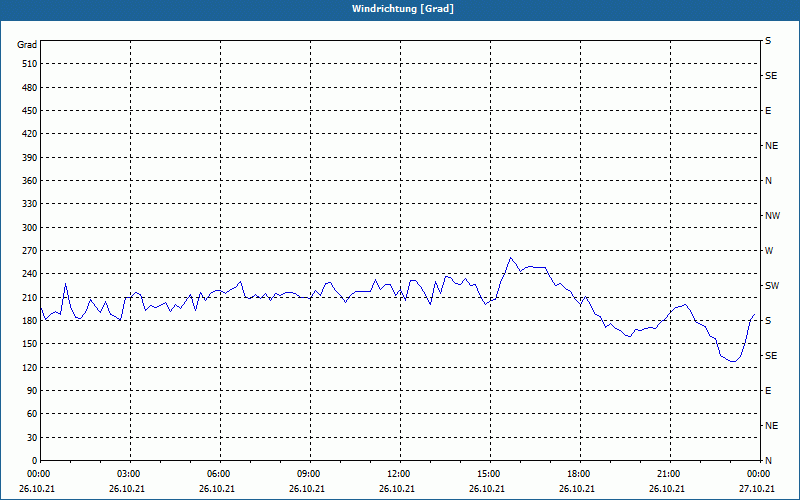Click the 00:00 label above 27.10.21
The height and width of the screenshot is (500, 800).
click(758, 474)
